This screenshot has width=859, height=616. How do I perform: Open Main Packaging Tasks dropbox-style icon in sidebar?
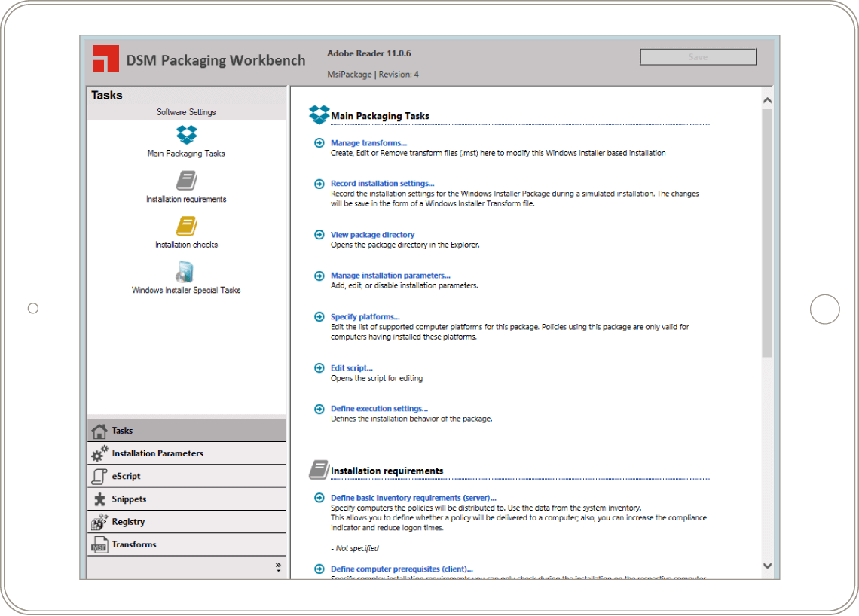click(187, 134)
